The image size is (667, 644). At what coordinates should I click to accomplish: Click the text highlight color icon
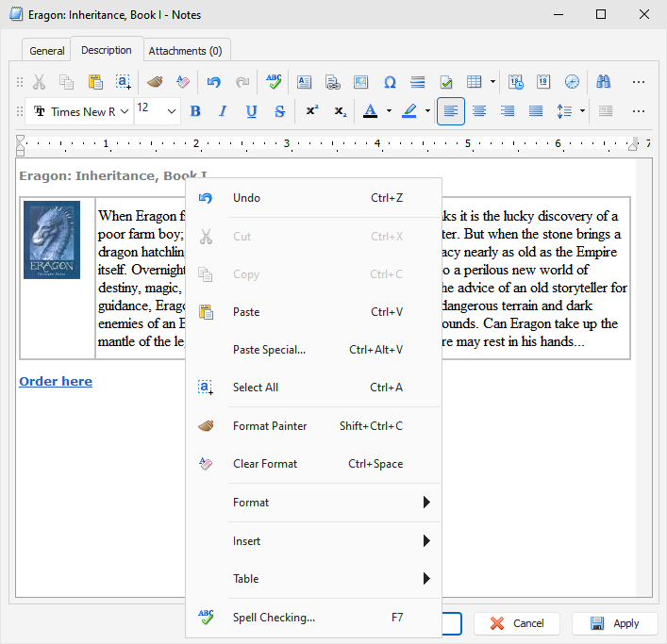pos(409,111)
